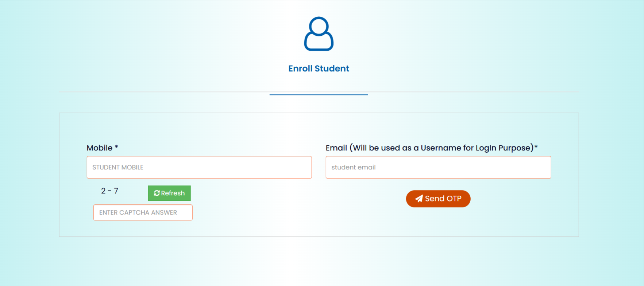Click the user profile outline icon
Image resolution: width=644 pixels, height=286 pixels.
[x=319, y=34]
